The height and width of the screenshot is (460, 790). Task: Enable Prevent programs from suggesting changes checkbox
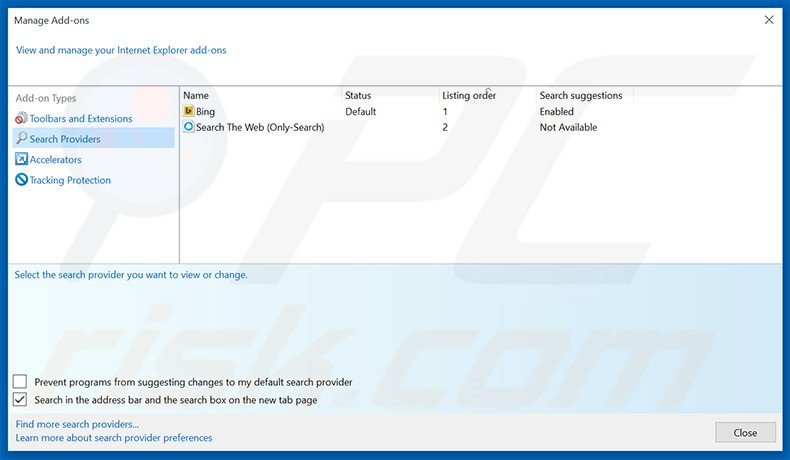pyautogui.click(x=20, y=381)
